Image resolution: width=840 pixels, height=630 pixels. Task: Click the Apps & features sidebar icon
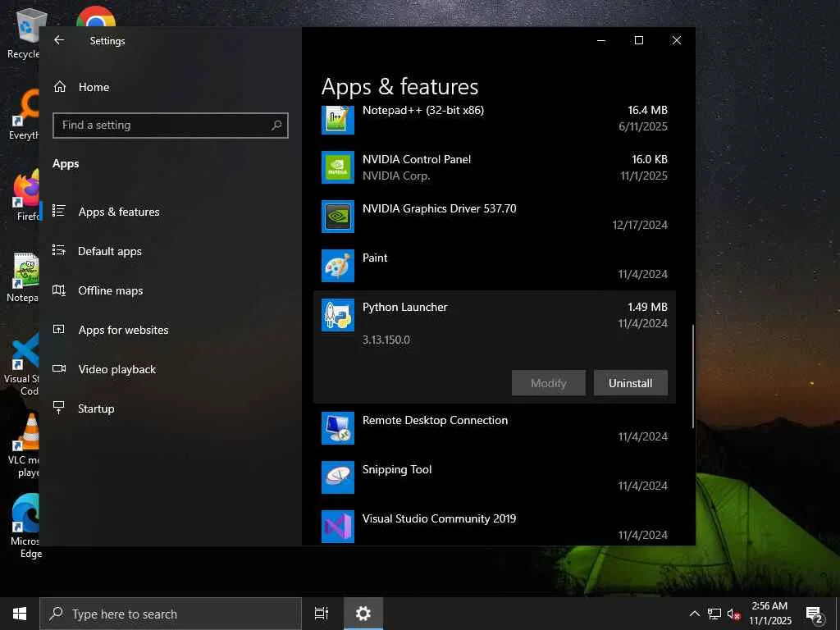click(x=59, y=211)
